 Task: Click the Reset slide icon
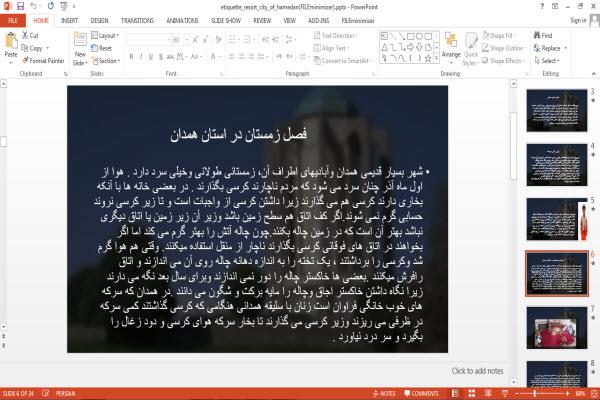coord(95,48)
